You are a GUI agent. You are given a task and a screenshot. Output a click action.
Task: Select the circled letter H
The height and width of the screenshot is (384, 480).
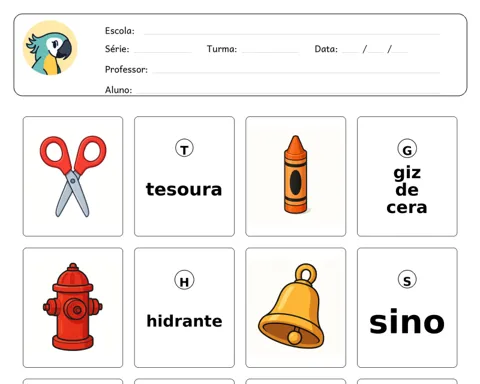click(184, 280)
